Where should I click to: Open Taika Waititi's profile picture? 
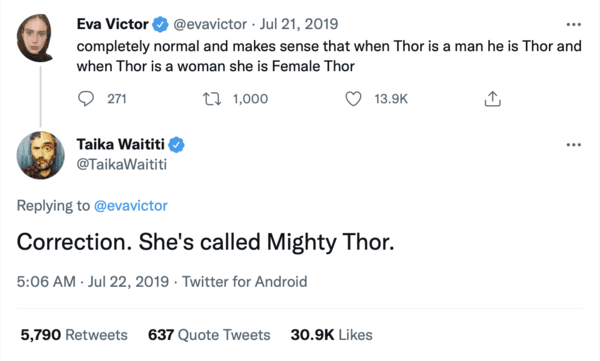[x=41, y=155]
